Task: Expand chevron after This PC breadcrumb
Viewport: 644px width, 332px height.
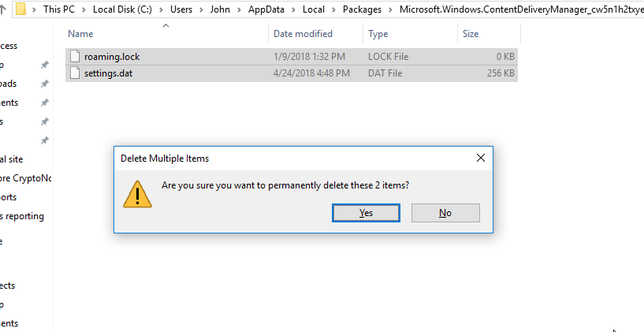Action: coord(84,9)
